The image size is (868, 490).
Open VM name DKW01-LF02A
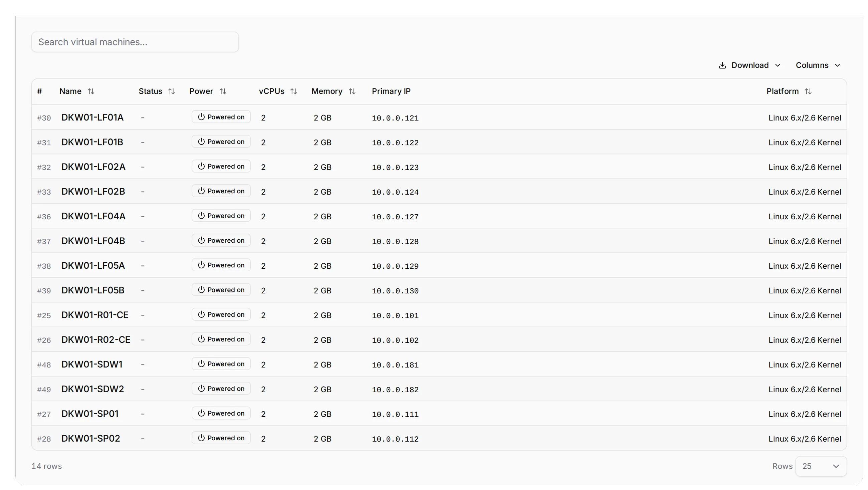click(93, 167)
